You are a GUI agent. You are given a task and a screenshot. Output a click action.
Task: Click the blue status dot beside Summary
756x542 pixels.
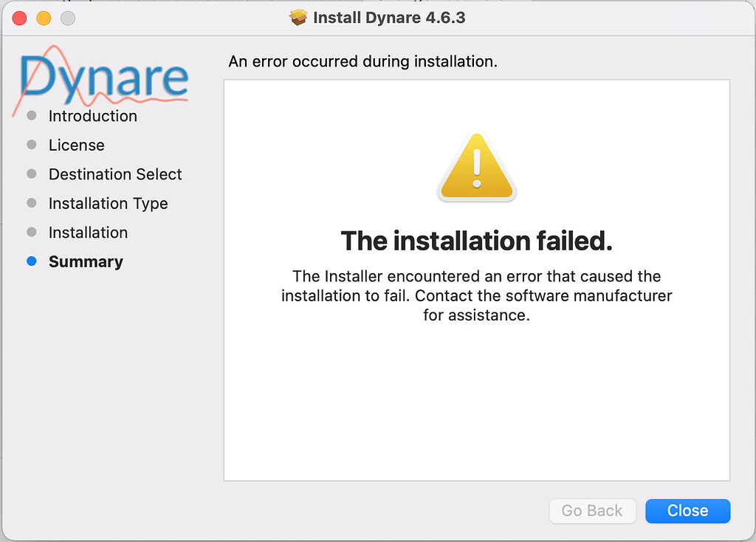(31, 261)
